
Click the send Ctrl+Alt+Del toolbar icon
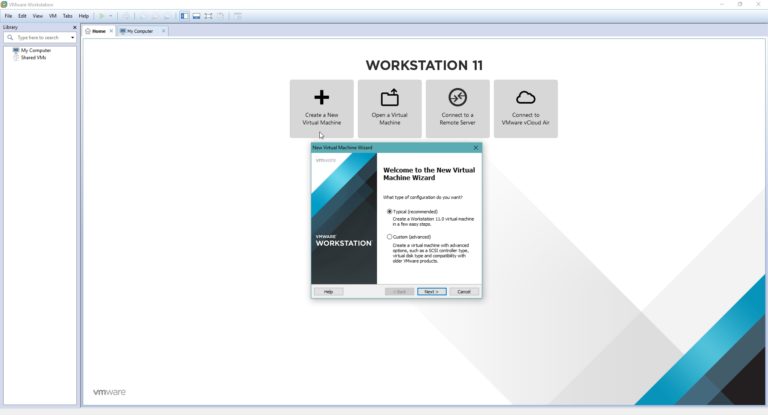pos(125,16)
